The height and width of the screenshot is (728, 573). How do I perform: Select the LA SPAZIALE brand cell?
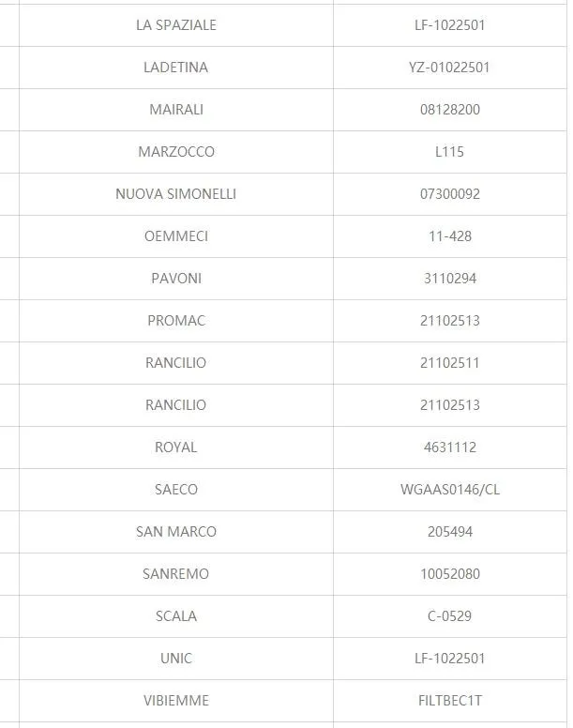click(x=176, y=25)
